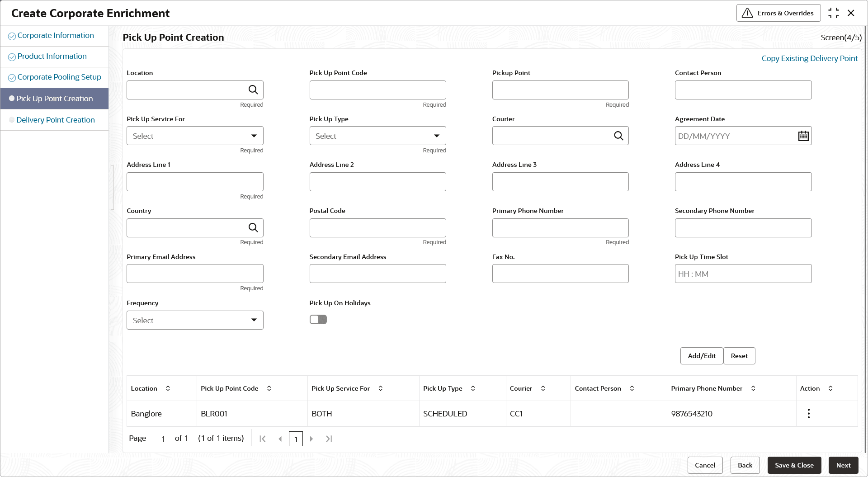Open the Agreement Date calendar picker
Screen dimensions: 868x477
(803, 136)
